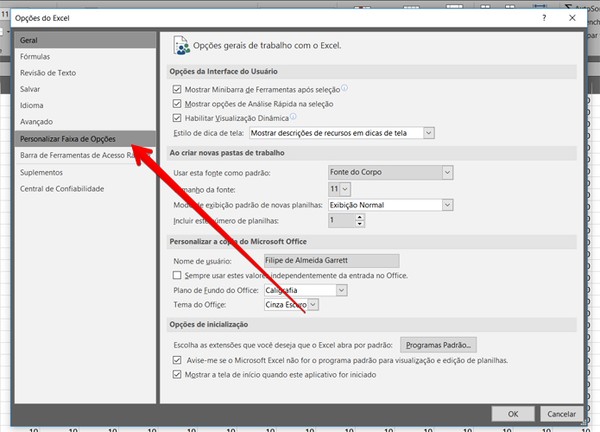Viewport: 600px width, 432px height.
Task: Click info icon beside Minibarra de Ferramentas
Action: pyautogui.click(x=344, y=88)
